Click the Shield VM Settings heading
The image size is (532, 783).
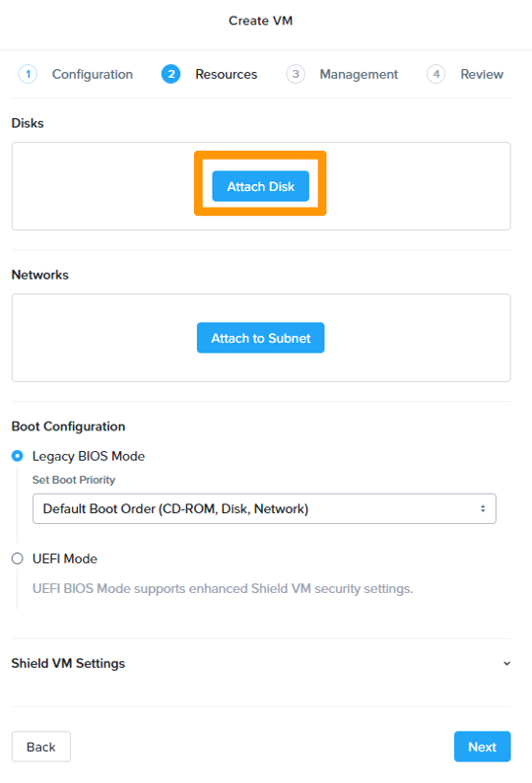[x=68, y=663]
